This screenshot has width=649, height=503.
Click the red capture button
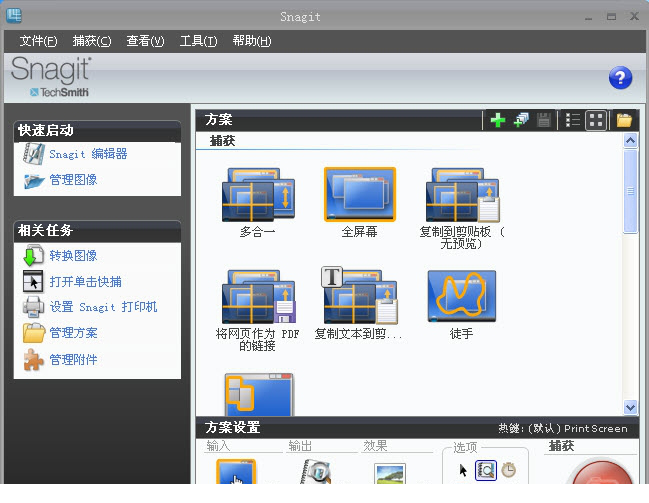[x=600, y=471]
